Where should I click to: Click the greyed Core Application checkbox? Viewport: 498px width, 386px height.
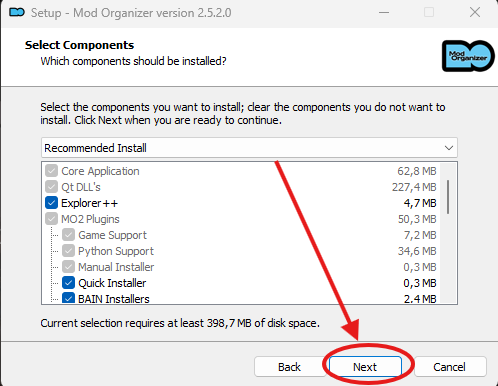pos(51,171)
